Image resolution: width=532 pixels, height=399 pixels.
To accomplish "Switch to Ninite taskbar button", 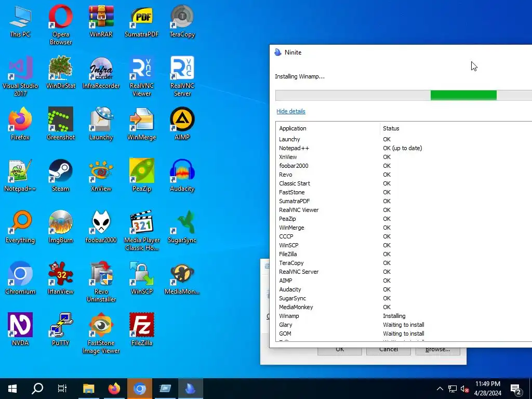I will click(x=190, y=389).
